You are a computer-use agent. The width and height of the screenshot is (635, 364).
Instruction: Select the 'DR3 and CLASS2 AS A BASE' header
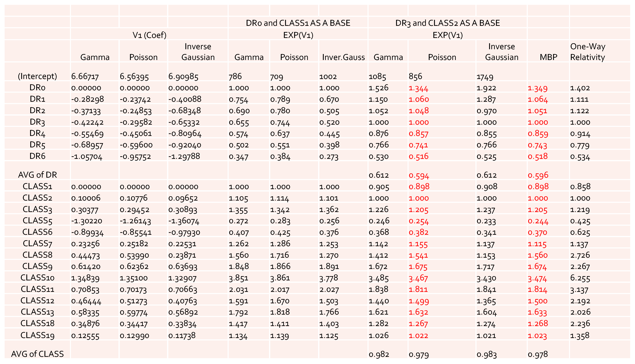coord(448,23)
